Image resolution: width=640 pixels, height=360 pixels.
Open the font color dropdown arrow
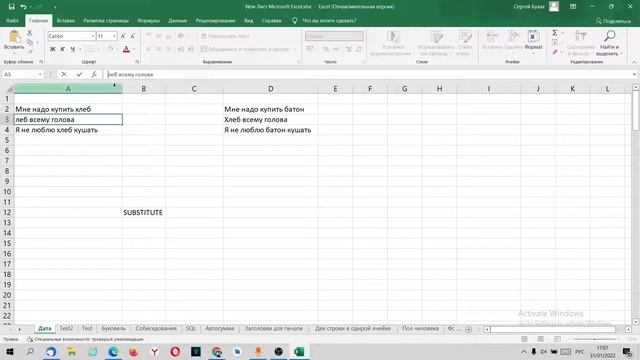click(133, 49)
